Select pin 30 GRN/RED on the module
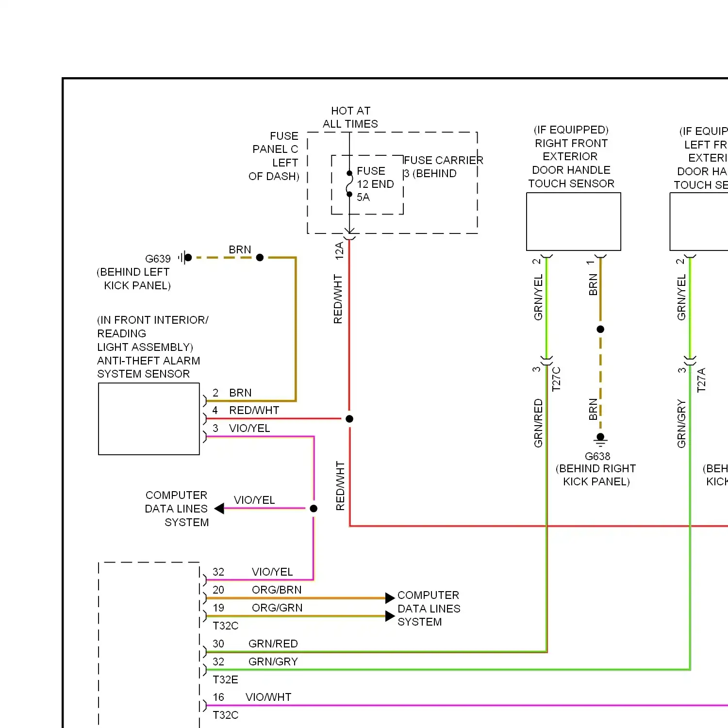728x728 pixels. (x=255, y=644)
